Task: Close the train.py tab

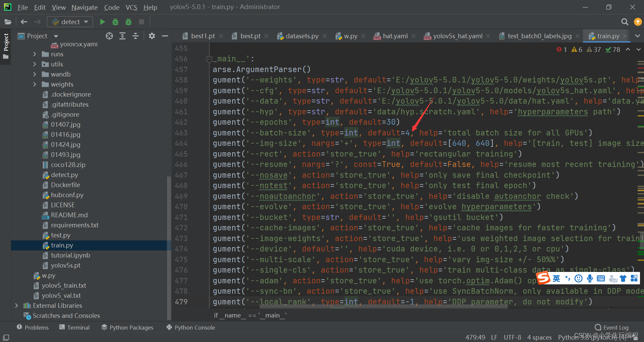Action: tap(625, 36)
